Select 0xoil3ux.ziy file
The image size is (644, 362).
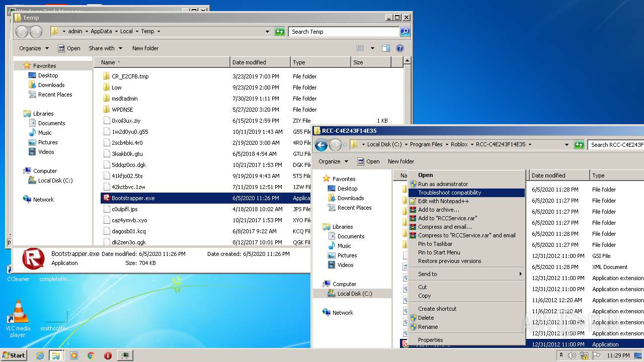tap(126, 121)
